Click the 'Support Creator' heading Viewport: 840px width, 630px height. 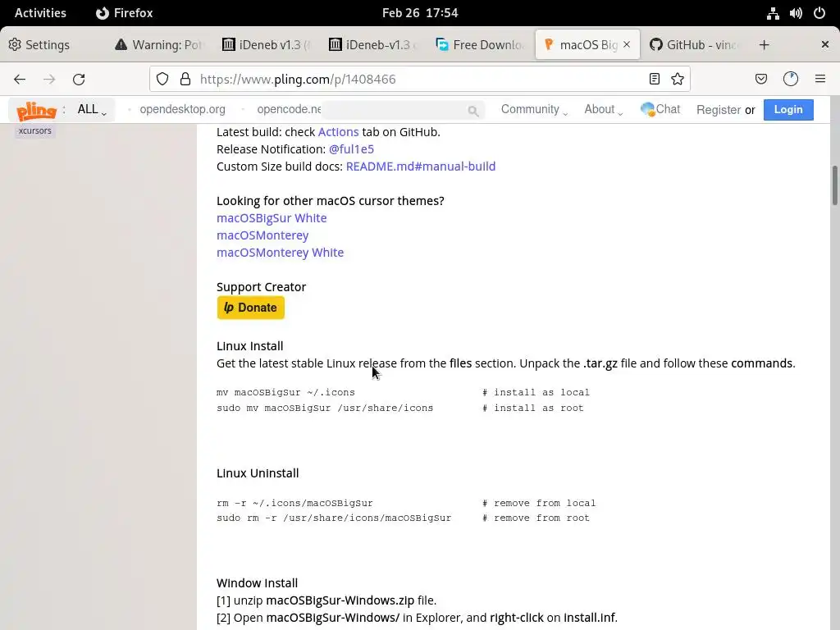262,287
